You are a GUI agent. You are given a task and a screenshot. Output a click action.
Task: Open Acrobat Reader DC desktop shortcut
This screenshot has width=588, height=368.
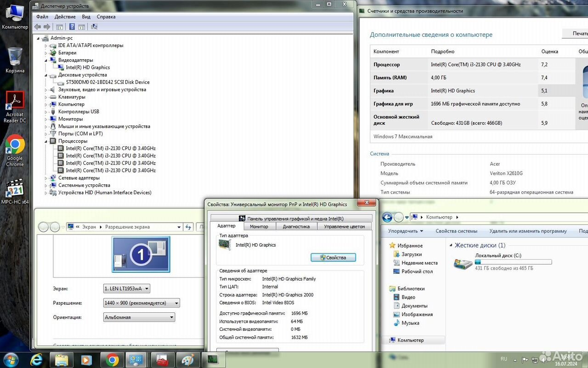click(x=15, y=108)
